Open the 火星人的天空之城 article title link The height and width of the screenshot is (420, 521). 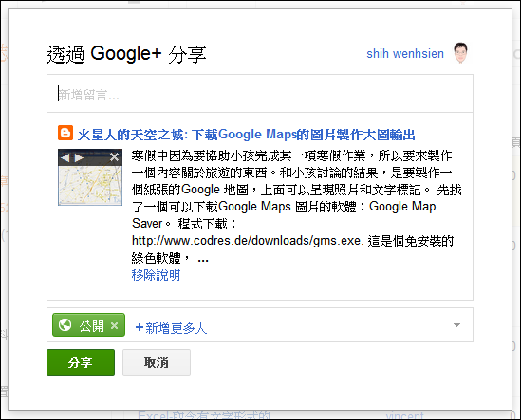coord(246,135)
